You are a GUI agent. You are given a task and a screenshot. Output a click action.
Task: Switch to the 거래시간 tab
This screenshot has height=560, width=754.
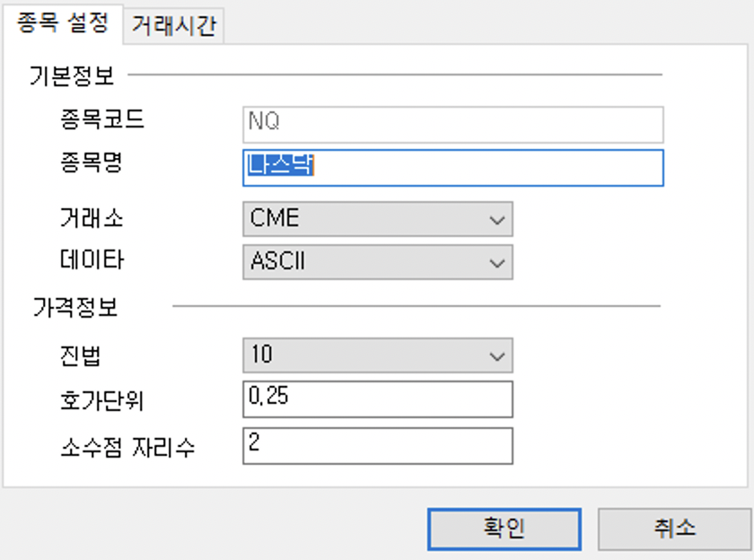173,26
